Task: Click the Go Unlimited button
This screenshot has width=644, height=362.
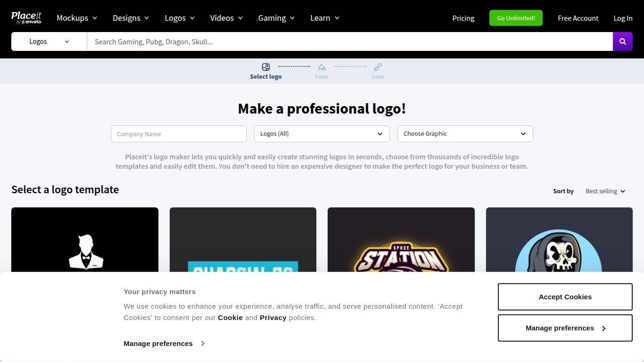Action: coord(516,18)
